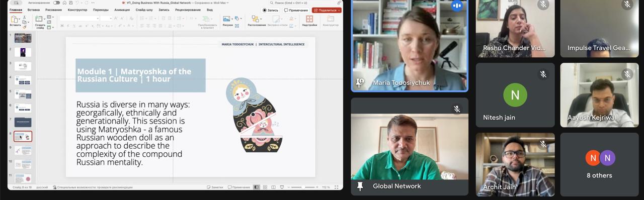
Task: Click the Рисунок picture icon
Action: pyautogui.click(x=226, y=19)
